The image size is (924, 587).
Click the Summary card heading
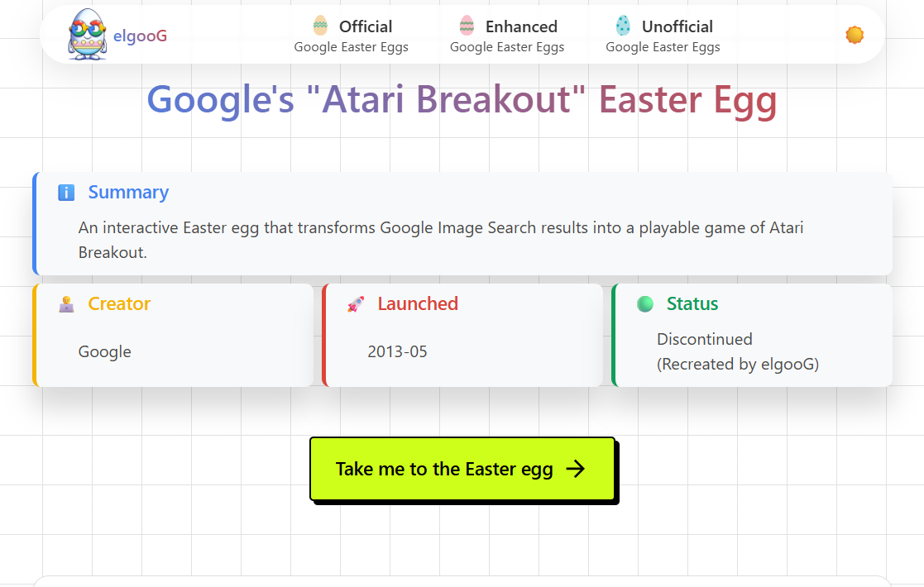(x=128, y=193)
